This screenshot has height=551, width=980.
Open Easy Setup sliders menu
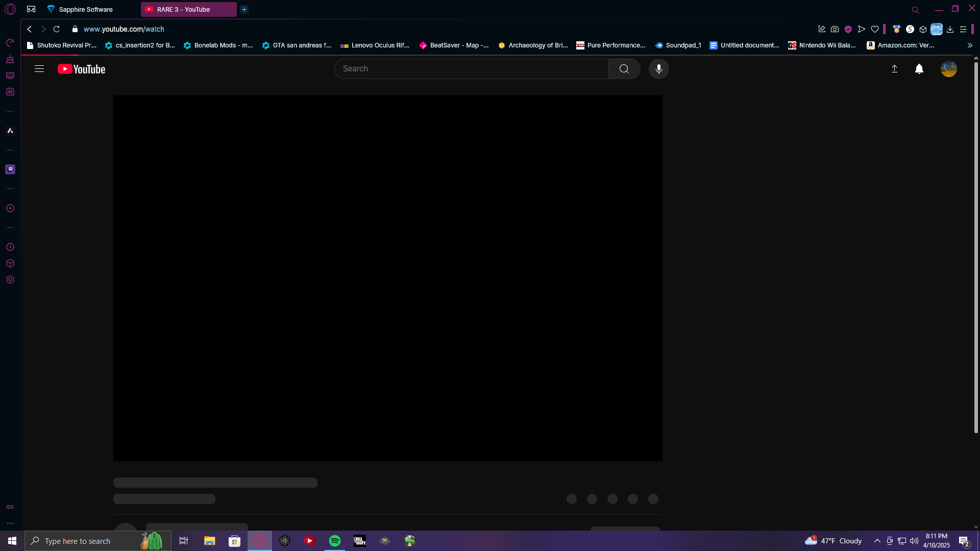pos(963,29)
